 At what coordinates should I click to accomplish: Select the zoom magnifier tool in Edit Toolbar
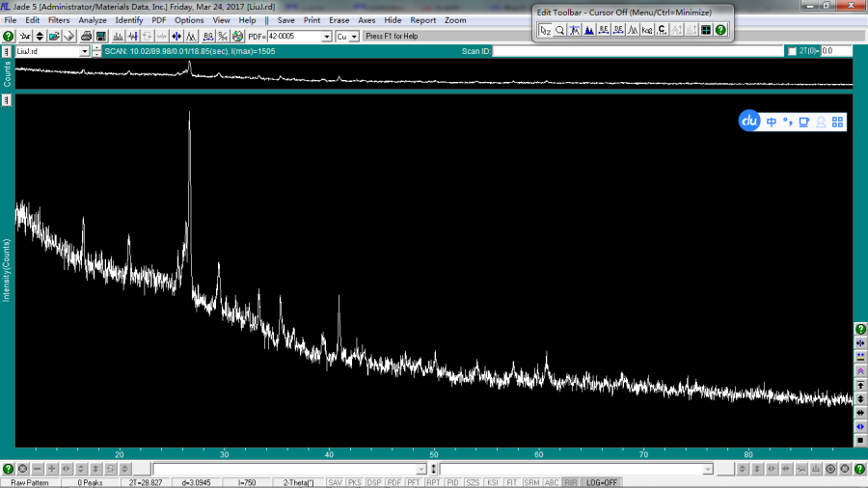(x=559, y=30)
